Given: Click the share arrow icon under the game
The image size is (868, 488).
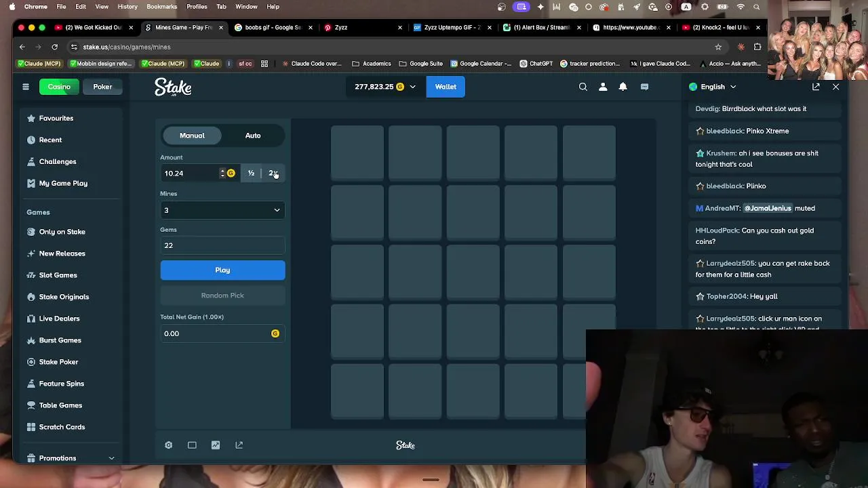Looking at the screenshot, I should point(239,445).
